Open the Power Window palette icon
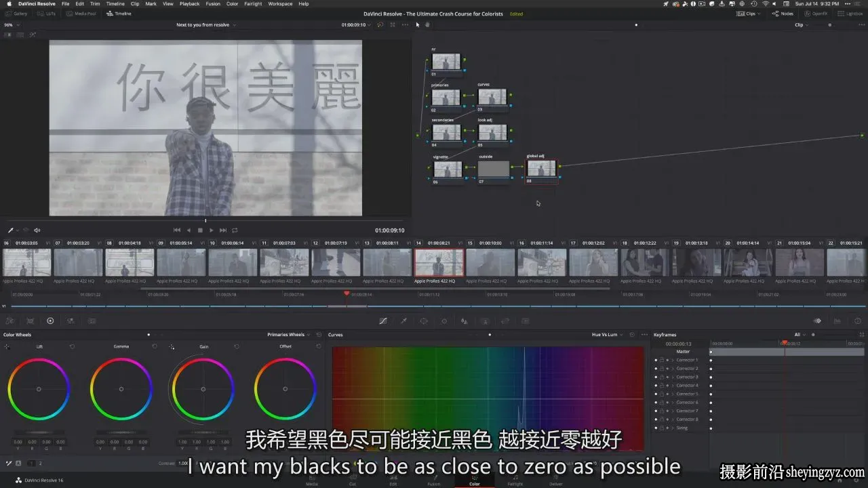Image resolution: width=868 pixels, height=488 pixels. pyautogui.click(x=424, y=321)
